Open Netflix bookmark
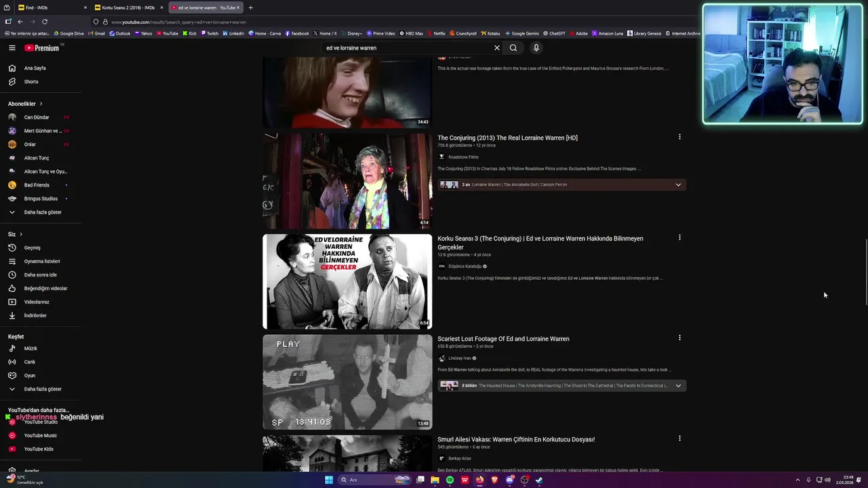Screen dimensions: 868x488 pyautogui.click(x=436, y=33)
